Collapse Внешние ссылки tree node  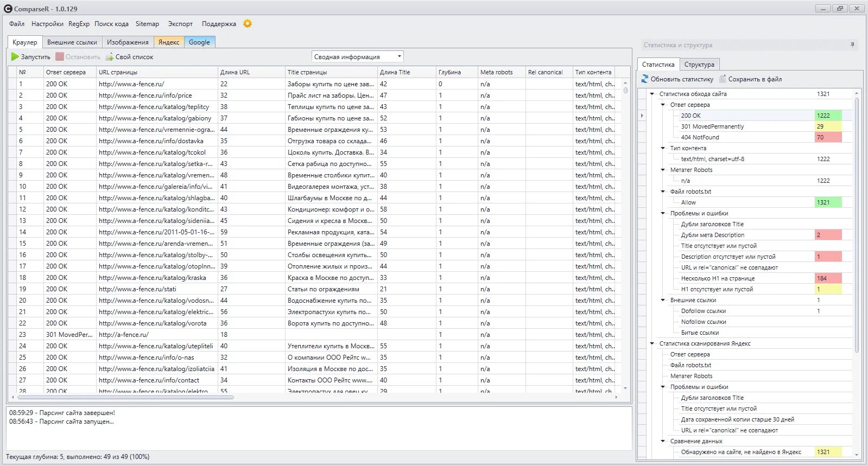[663, 300]
